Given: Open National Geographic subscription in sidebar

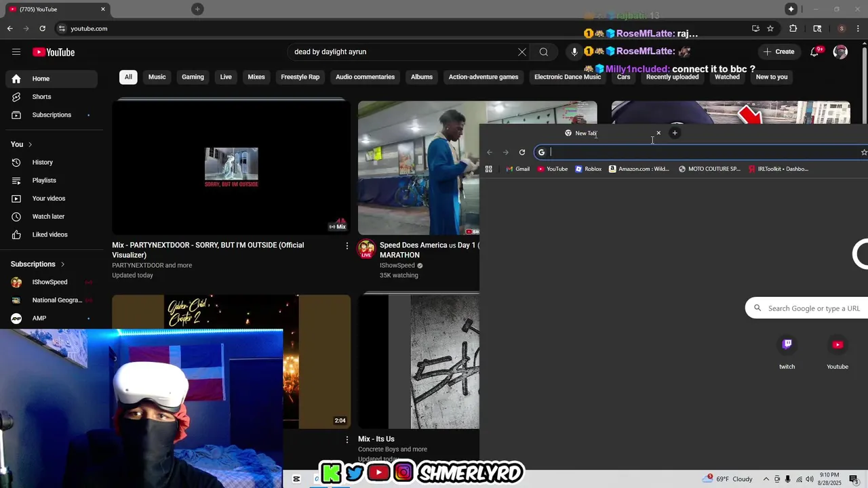Looking at the screenshot, I should (x=52, y=300).
